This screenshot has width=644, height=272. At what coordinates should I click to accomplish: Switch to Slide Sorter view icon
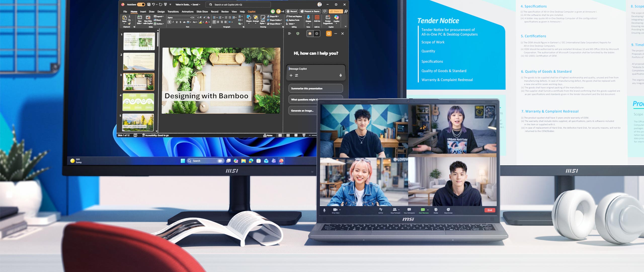click(x=288, y=135)
